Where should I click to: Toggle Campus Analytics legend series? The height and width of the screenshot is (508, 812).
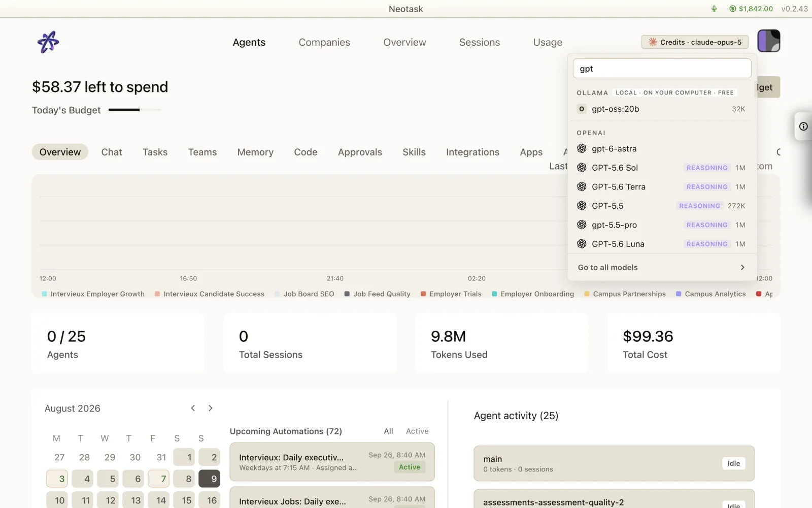[x=711, y=294]
